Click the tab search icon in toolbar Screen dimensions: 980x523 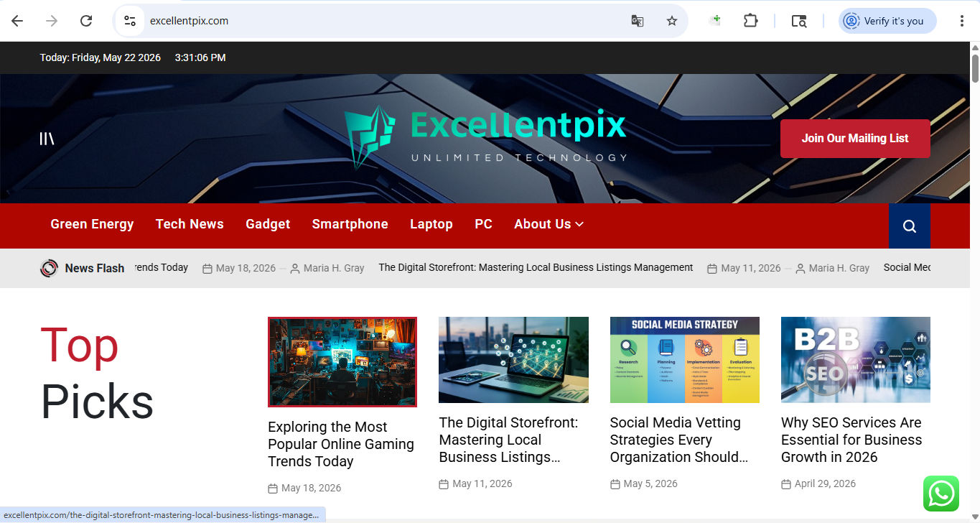pyautogui.click(x=799, y=21)
